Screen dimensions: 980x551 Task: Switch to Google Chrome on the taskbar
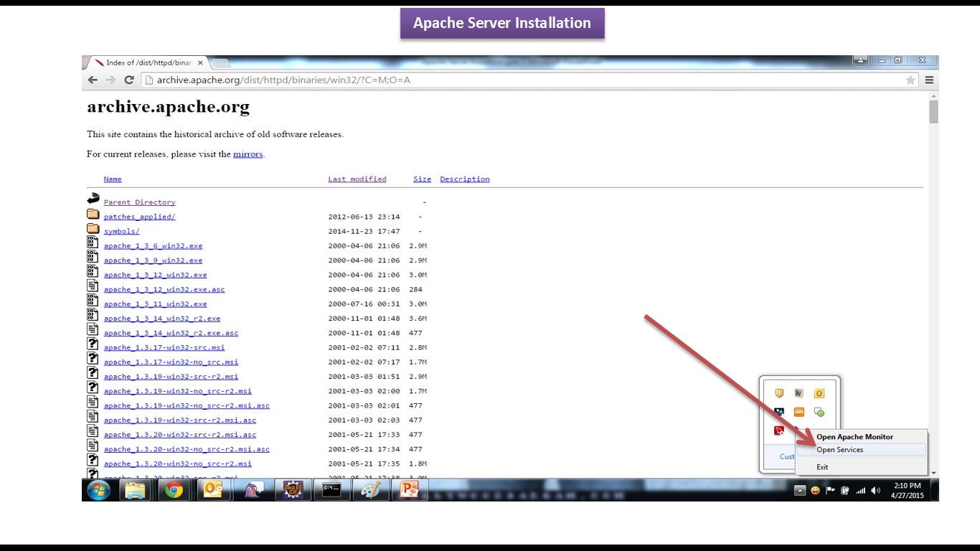(174, 491)
